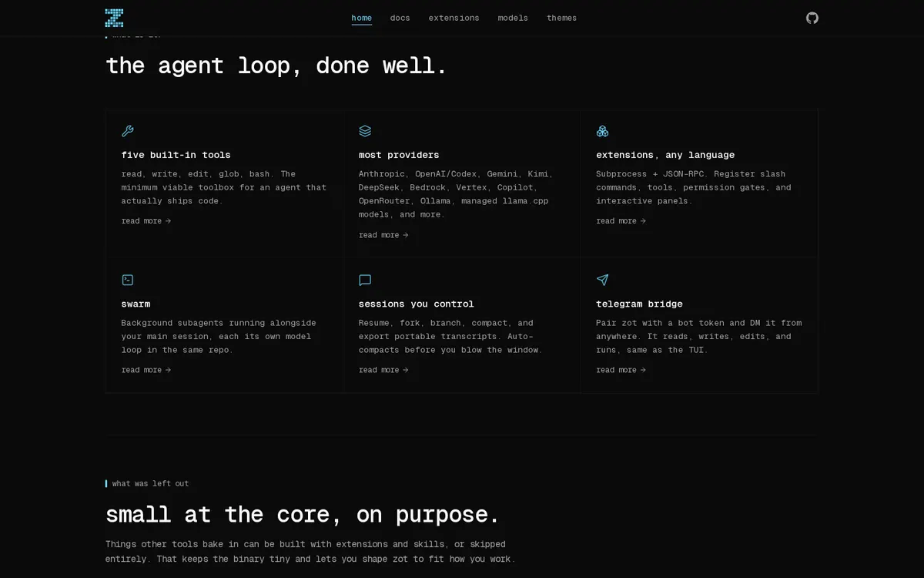Open the models nav item
Image resolution: width=924 pixels, height=578 pixels.
tap(513, 18)
